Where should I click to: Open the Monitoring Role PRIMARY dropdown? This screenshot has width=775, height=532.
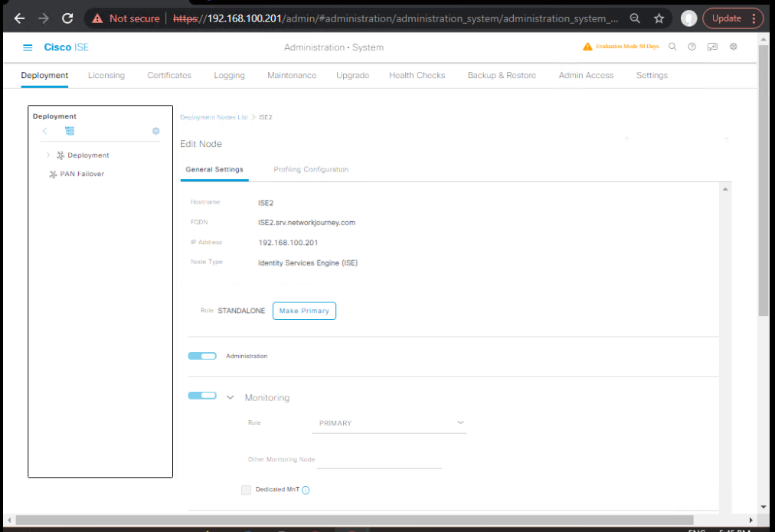pyautogui.click(x=389, y=423)
